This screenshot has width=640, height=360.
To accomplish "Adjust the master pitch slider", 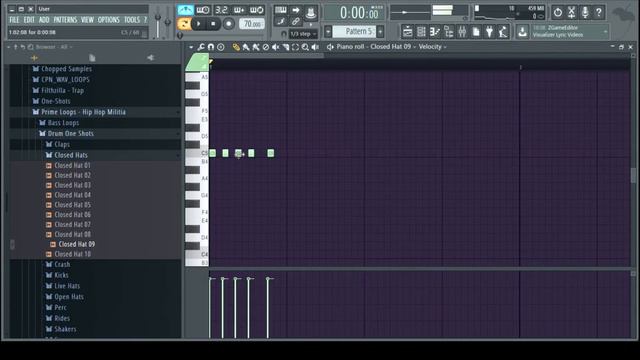I will coord(167,22).
